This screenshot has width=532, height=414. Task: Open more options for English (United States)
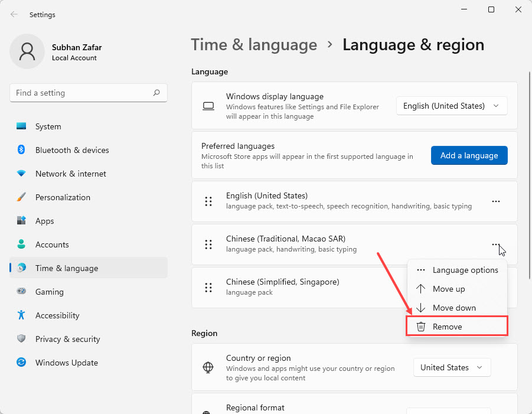click(496, 201)
